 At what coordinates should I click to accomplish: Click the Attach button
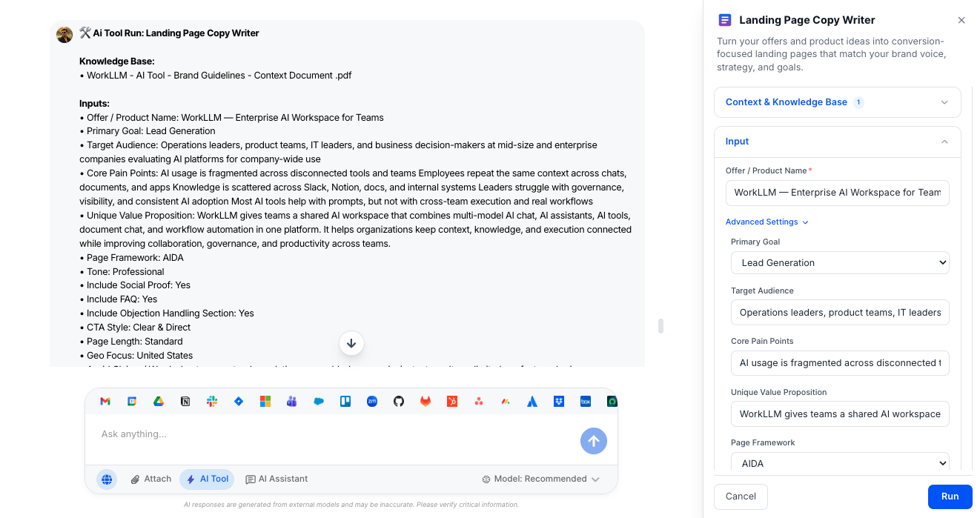150,479
